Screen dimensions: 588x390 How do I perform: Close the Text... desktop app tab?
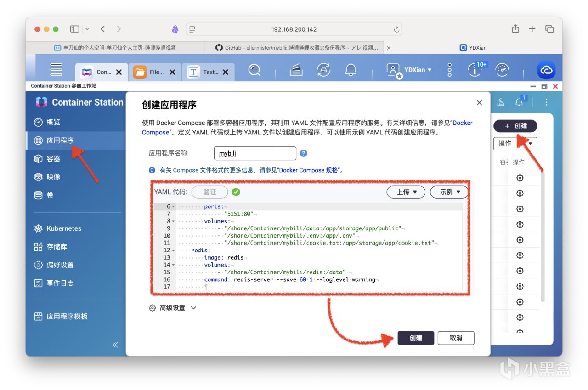226,72
